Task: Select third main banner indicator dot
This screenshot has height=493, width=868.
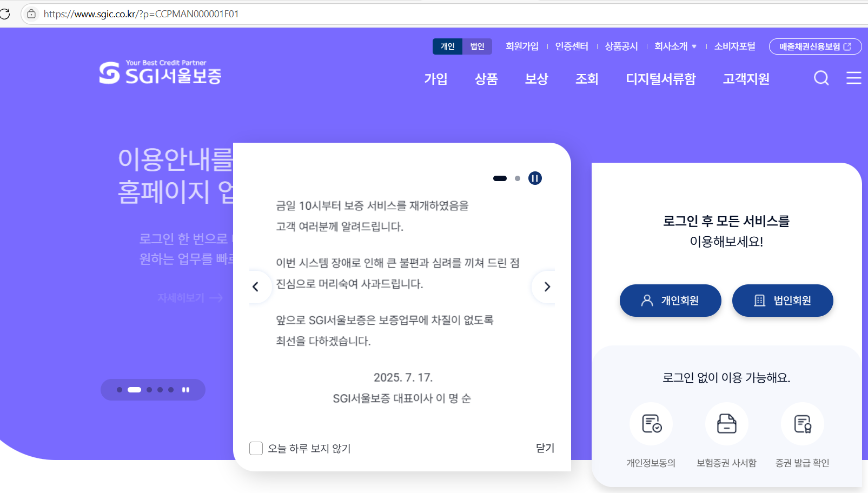Action: [x=149, y=390]
